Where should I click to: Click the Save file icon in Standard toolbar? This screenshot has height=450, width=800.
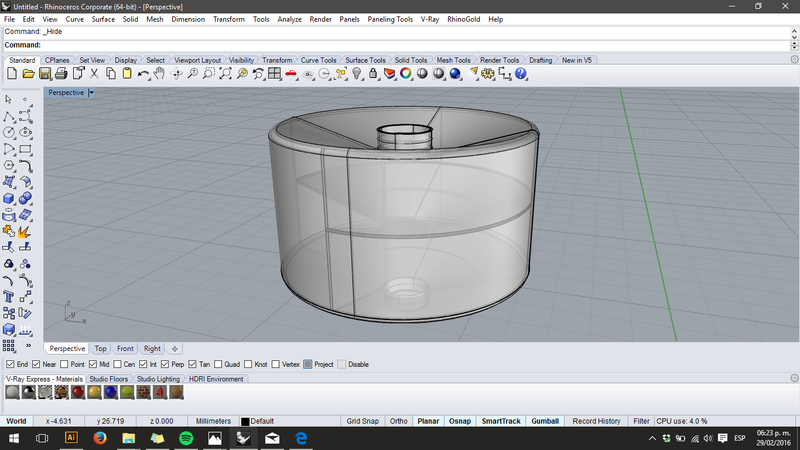pos(45,74)
